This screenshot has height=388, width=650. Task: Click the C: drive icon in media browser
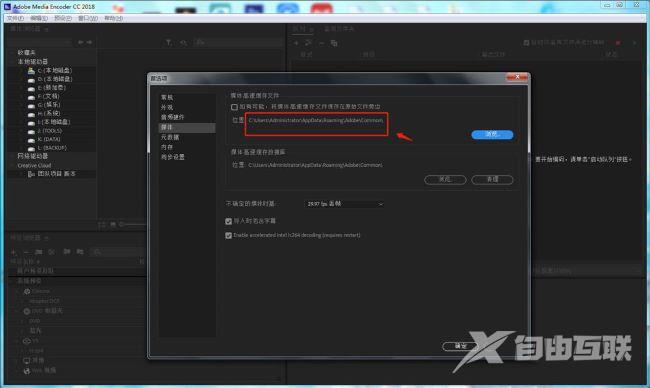coord(31,70)
